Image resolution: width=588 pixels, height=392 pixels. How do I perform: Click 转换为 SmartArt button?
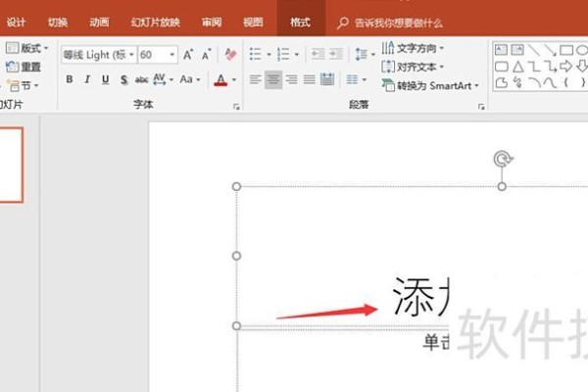pos(430,86)
